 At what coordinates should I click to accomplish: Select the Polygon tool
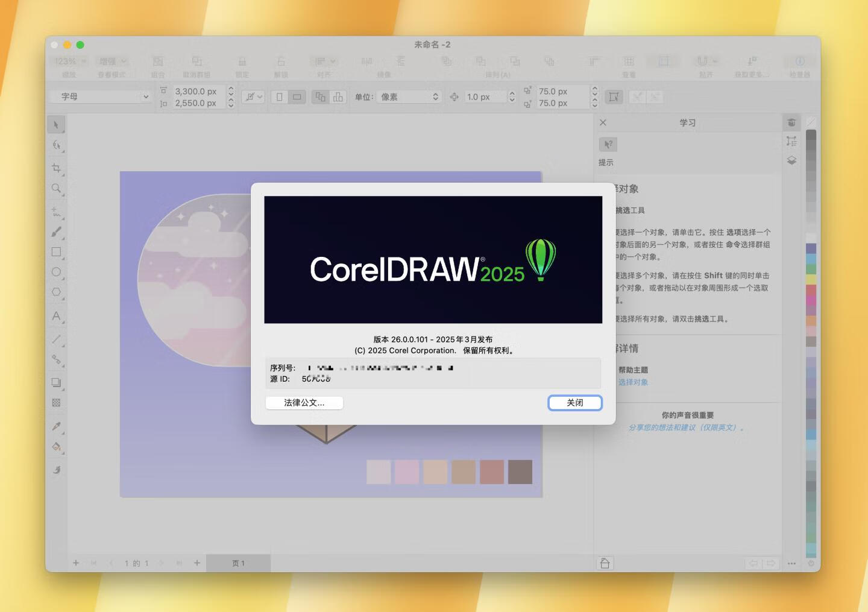click(56, 292)
